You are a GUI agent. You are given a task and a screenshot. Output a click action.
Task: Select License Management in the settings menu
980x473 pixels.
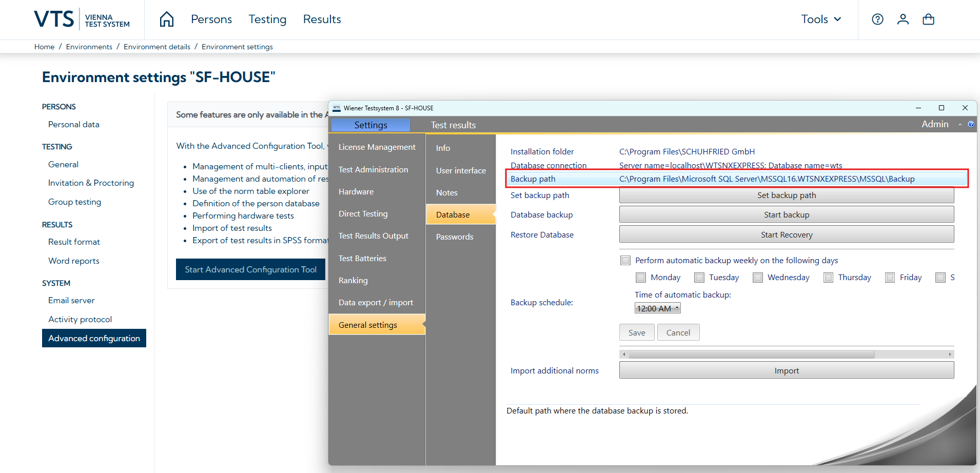point(377,147)
